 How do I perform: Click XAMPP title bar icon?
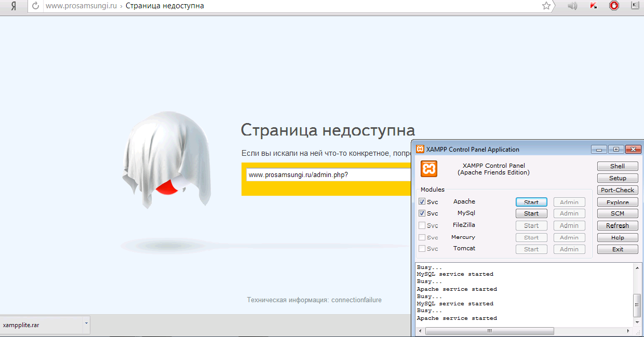[420, 150]
